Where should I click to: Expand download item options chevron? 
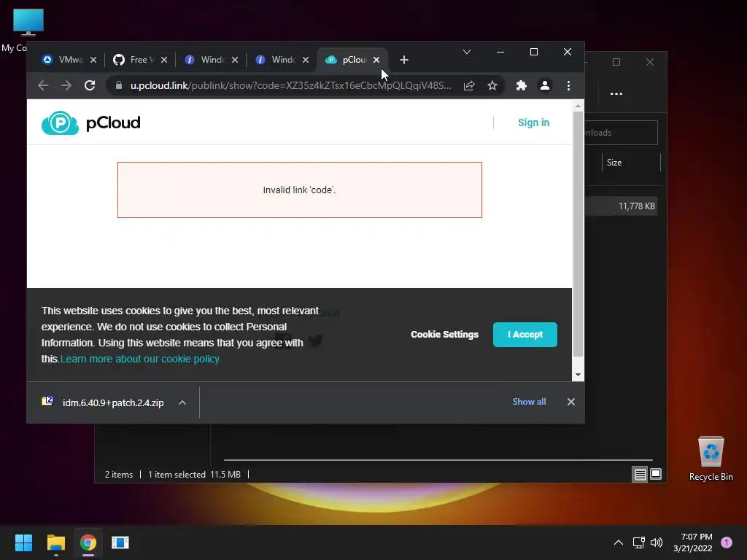[x=182, y=402]
